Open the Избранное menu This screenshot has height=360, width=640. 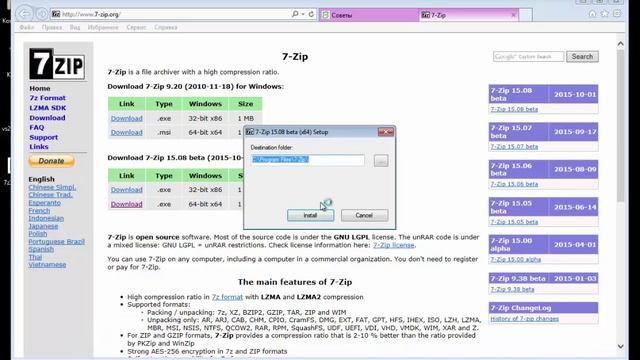click(103, 27)
